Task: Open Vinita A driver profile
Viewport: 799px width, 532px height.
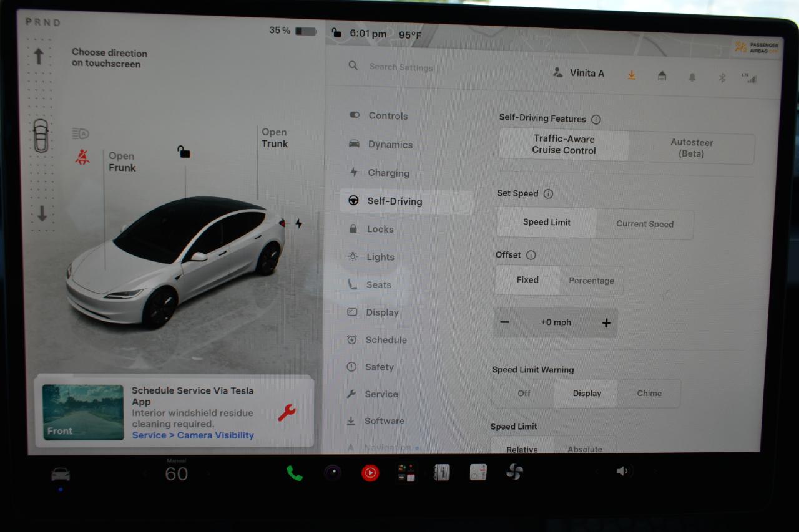Action: (x=579, y=73)
